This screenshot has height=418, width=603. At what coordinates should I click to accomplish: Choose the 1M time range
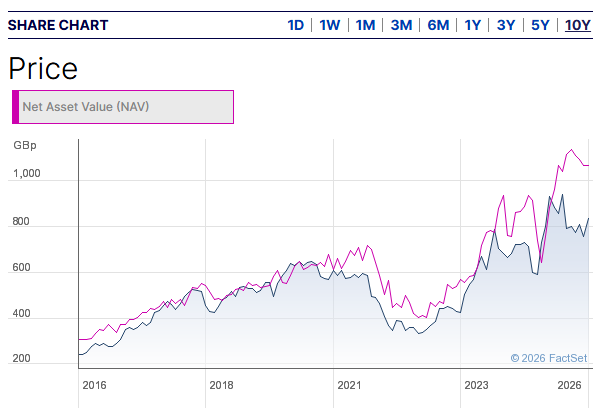[x=365, y=25]
